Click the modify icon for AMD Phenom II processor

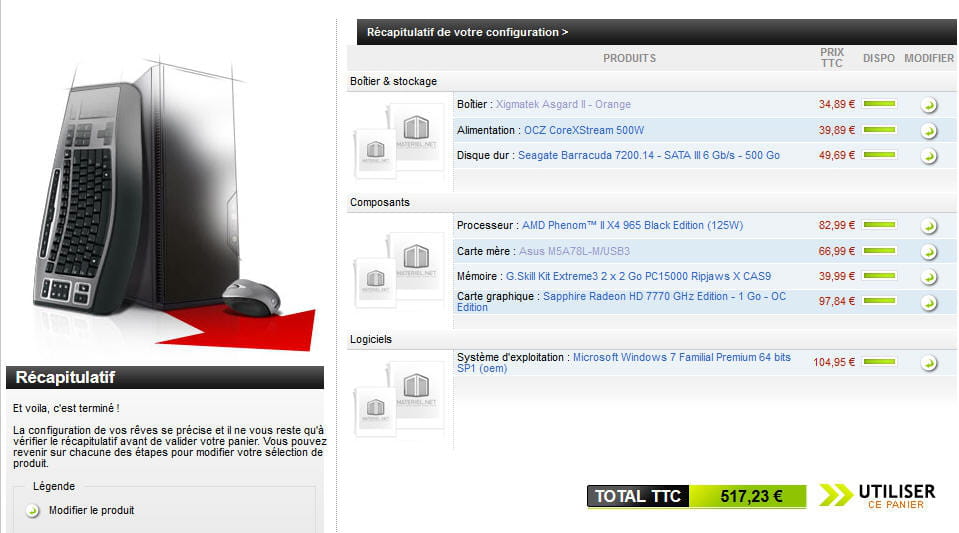928,226
